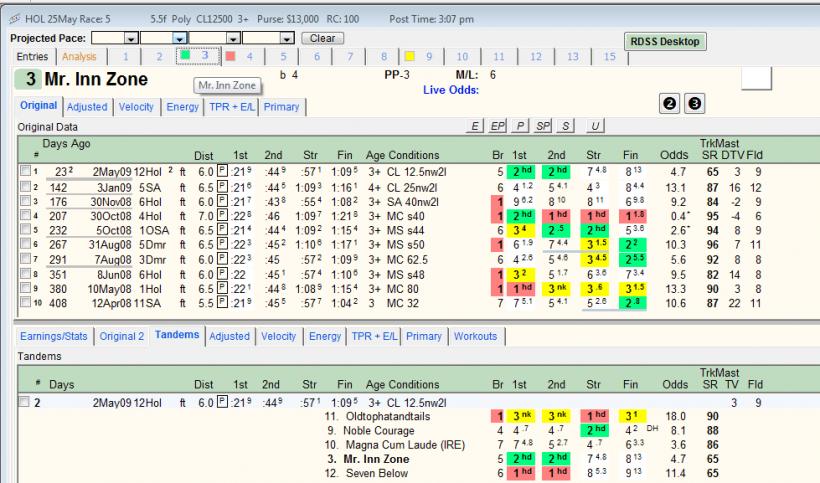Click the P surface icon in the 30Nov08 row

(222, 201)
